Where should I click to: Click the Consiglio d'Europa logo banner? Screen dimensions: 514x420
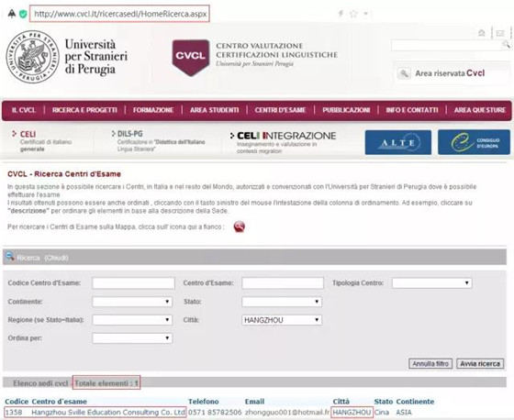click(474, 142)
